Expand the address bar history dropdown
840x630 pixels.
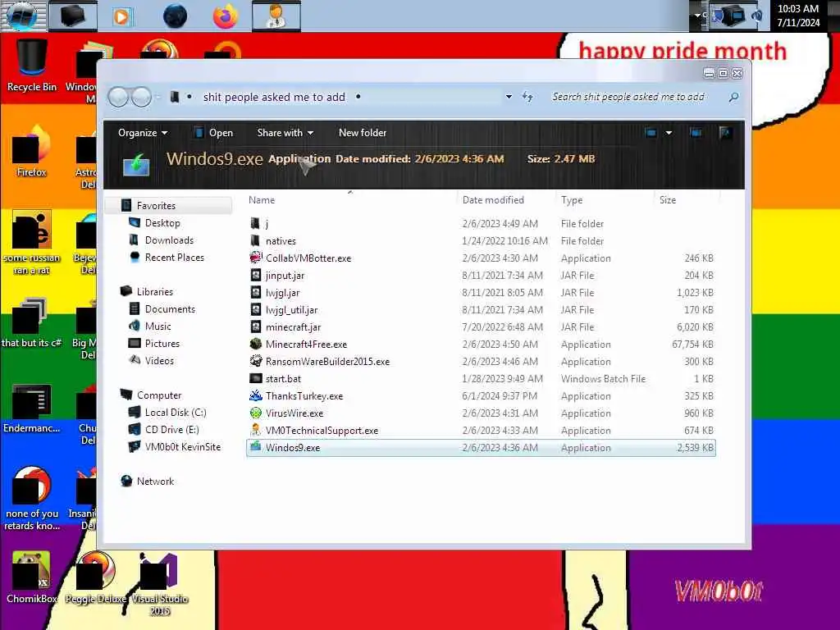pyautogui.click(x=509, y=97)
